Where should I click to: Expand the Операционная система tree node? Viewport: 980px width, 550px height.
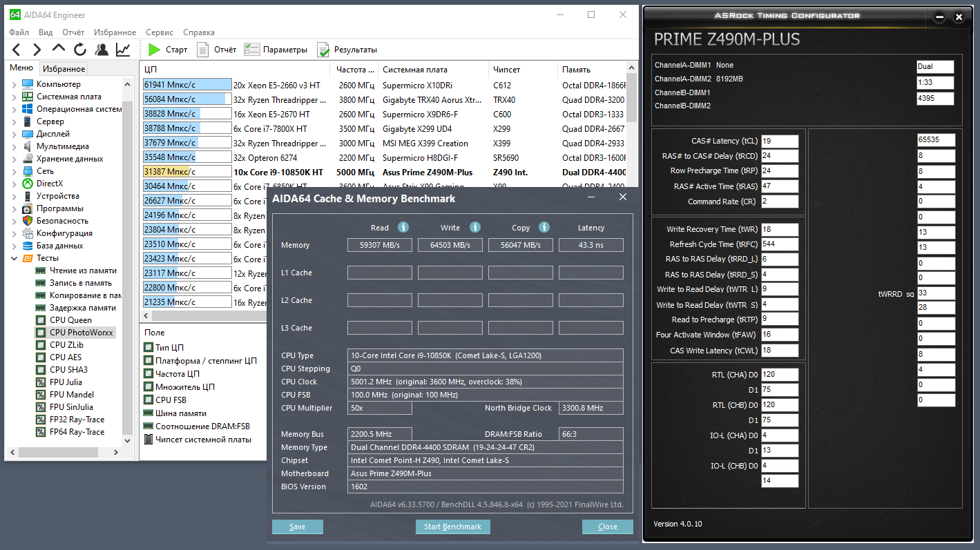pyautogui.click(x=15, y=109)
